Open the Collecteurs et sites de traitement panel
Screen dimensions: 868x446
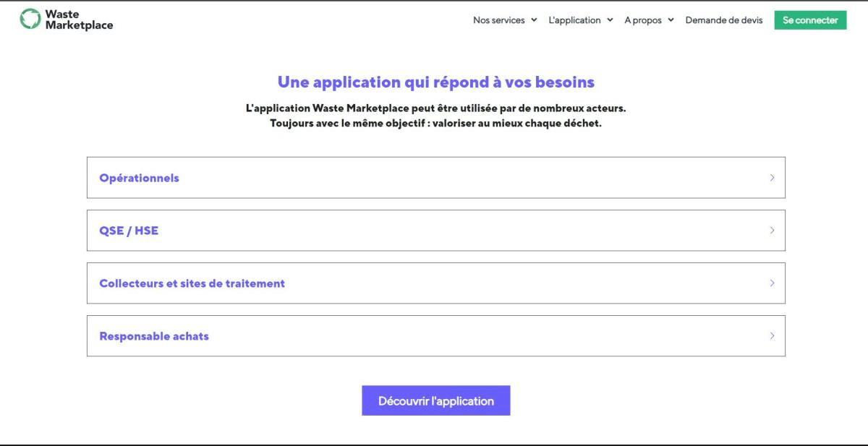[434, 283]
